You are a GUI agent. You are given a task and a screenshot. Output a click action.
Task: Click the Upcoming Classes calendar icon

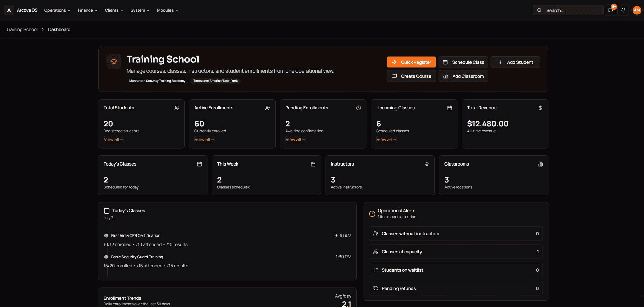point(449,108)
